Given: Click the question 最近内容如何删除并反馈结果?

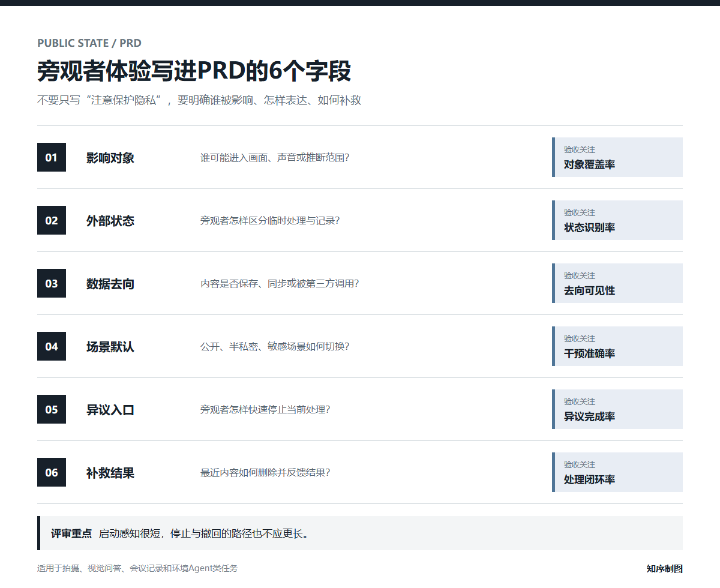Looking at the screenshot, I should [x=265, y=473].
